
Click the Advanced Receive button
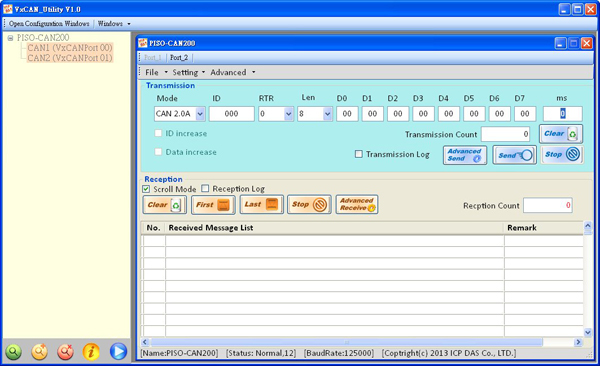click(x=357, y=204)
